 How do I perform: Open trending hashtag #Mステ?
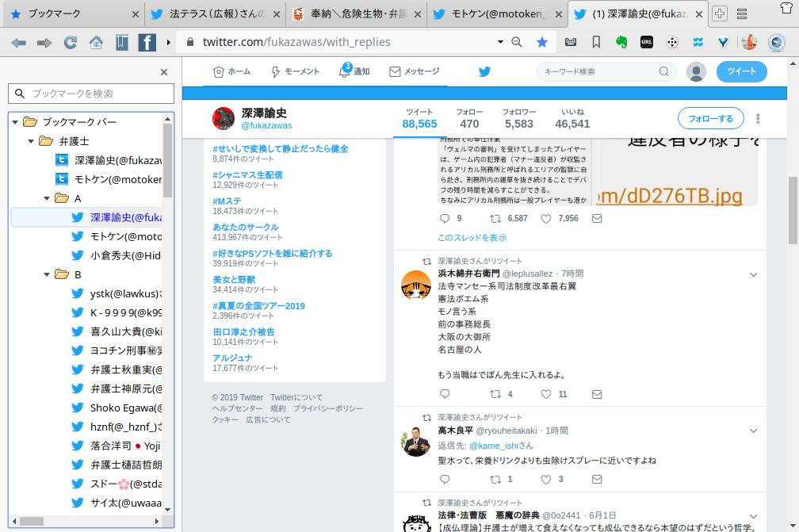point(227,201)
